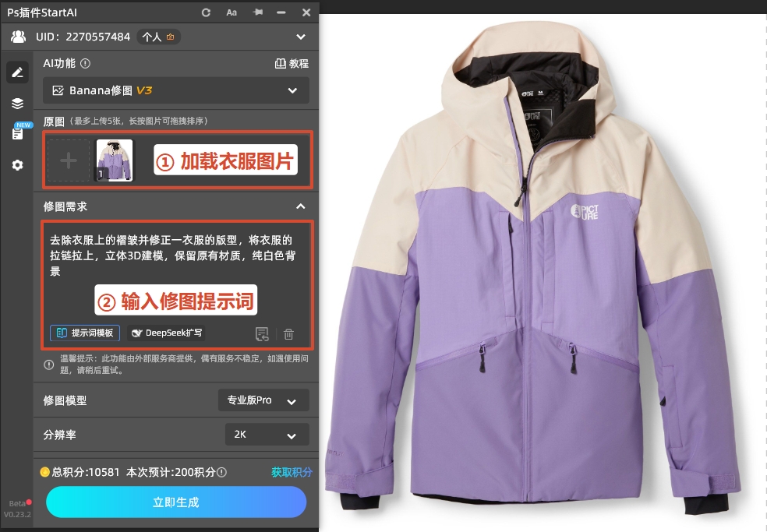This screenshot has height=532, width=767.
Task: Toggle the 提示词模板 template option
Action: (x=84, y=333)
